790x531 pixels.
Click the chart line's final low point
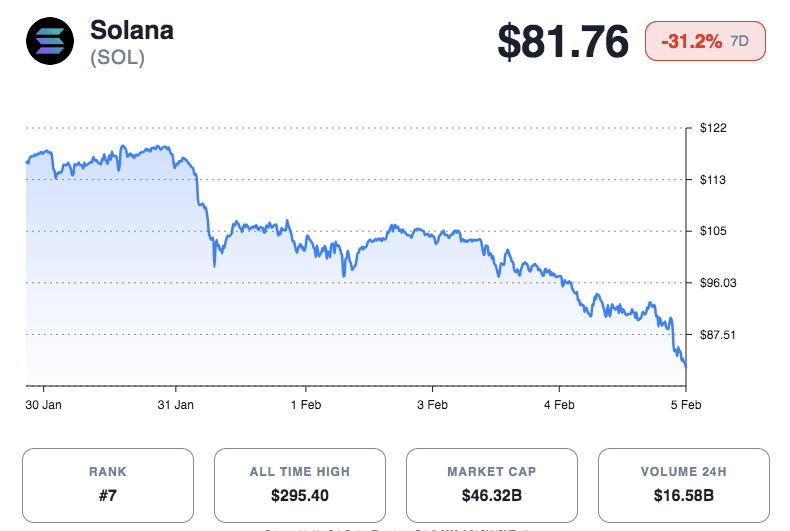tap(686, 366)
